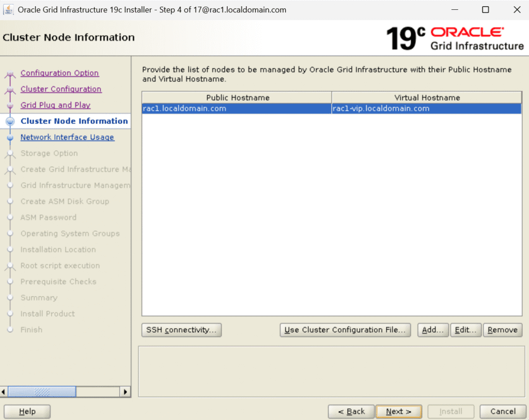Edit the selected cluster node
The height and width of the screenshot is (420, 529).
[465, 330]
